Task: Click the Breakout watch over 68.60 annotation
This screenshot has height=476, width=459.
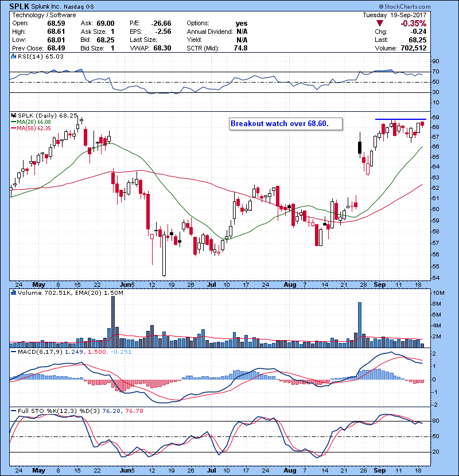Action: (286, 124)
